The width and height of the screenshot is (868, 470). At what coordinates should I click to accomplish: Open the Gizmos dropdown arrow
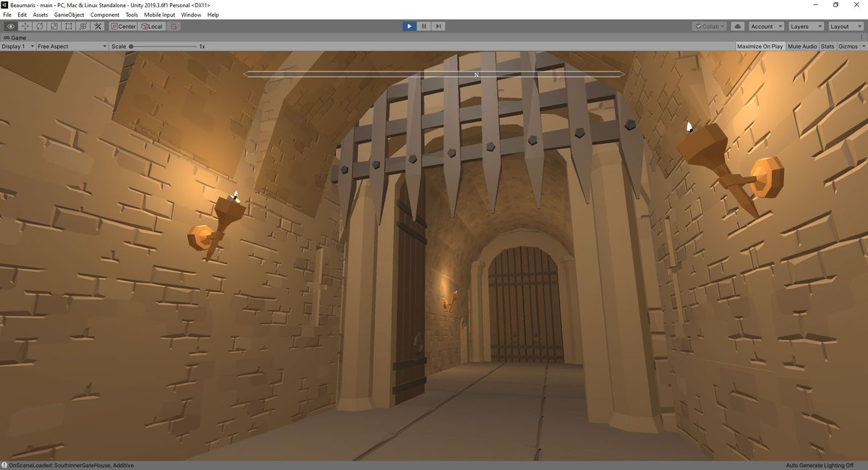click(x=862, y=46)
